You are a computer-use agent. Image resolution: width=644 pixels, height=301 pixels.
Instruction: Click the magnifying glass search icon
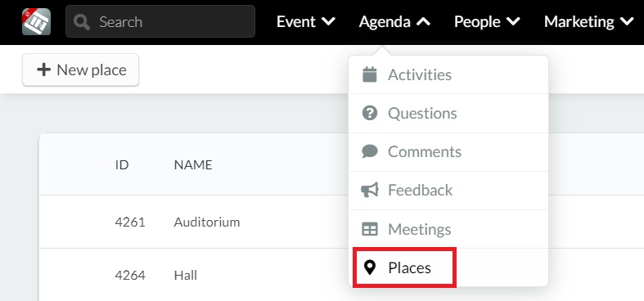(x=82, y=22)
